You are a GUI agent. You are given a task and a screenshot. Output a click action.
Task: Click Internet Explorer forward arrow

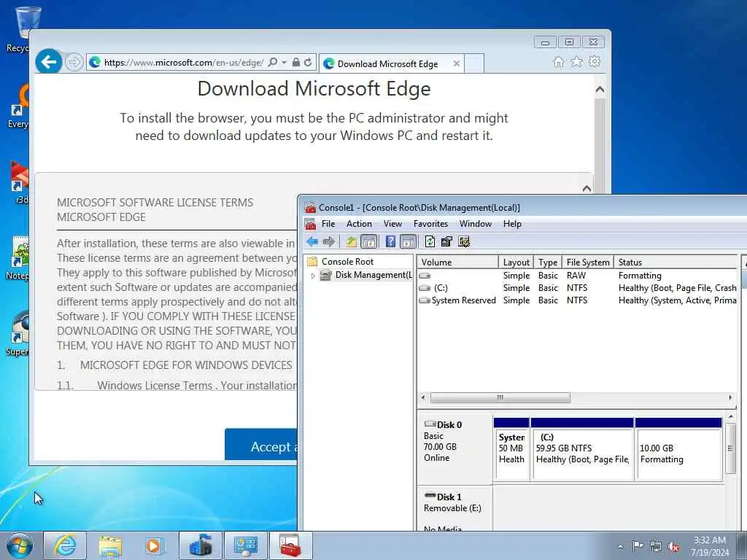pos(74,63)
